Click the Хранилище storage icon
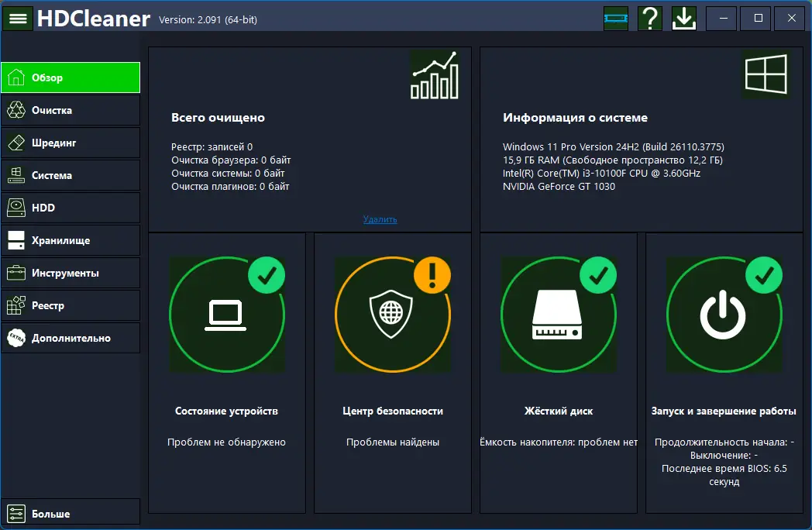 click(x=16, y=240)
